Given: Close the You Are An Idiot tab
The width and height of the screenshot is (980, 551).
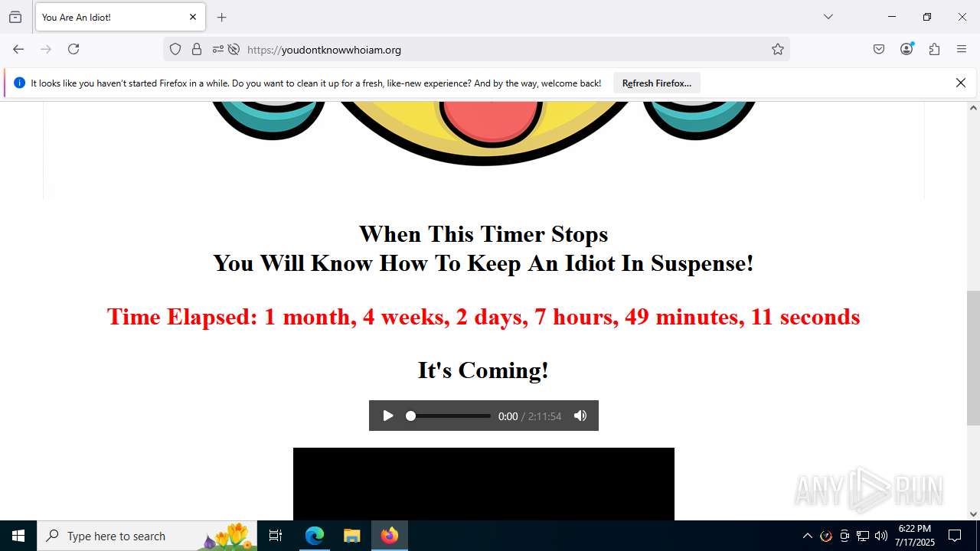Looking at the screenshot, I should point(193,17).
